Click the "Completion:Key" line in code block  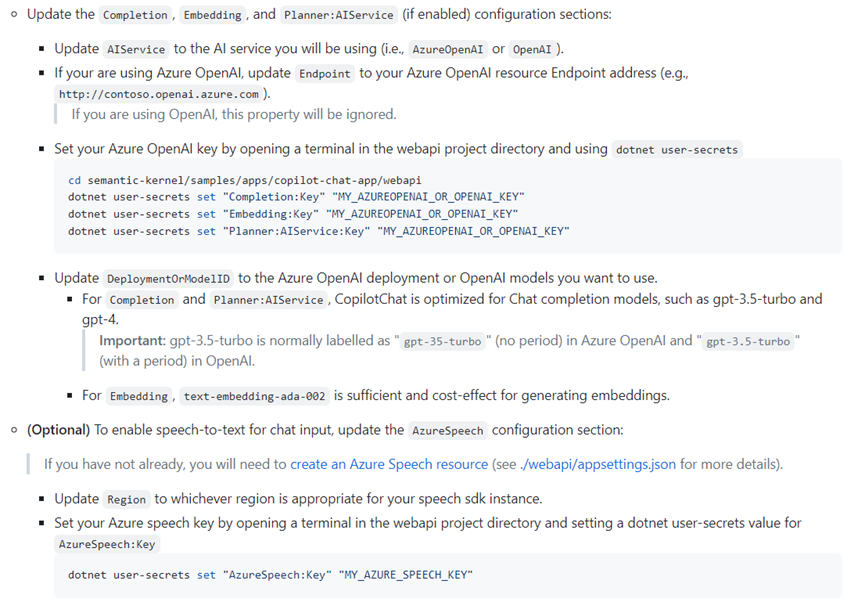[296, 197]
